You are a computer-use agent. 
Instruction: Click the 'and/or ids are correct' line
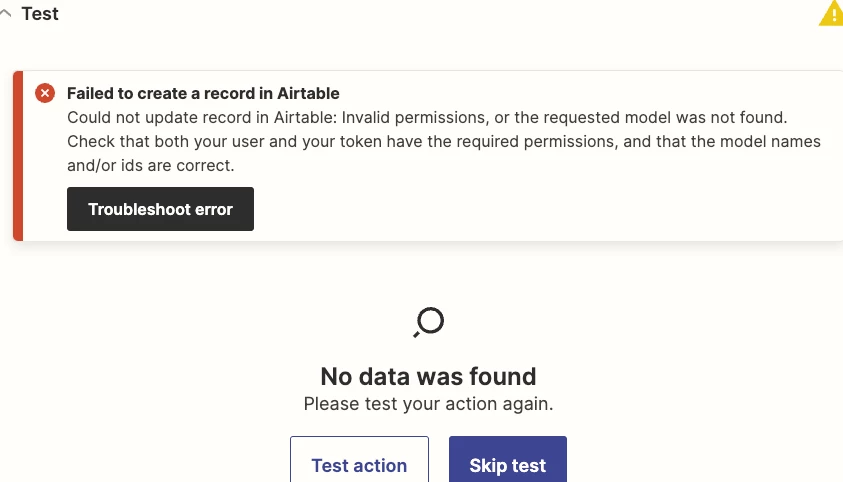150,166
